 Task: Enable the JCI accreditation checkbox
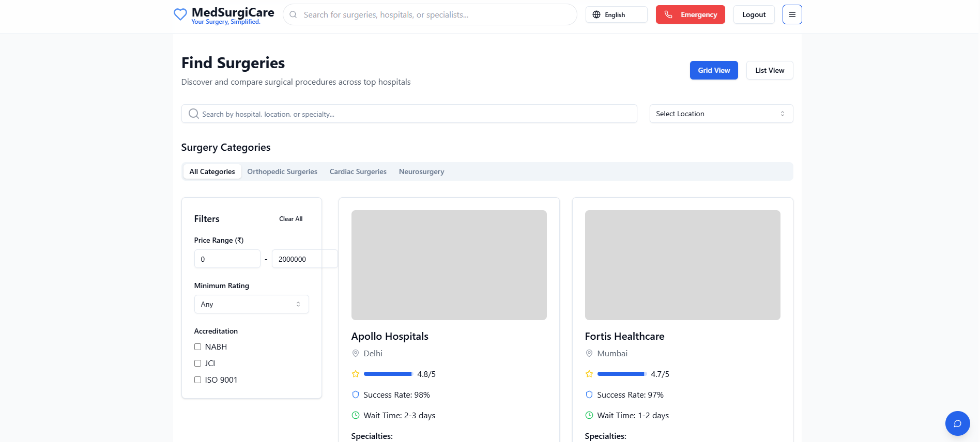[197, 364]
